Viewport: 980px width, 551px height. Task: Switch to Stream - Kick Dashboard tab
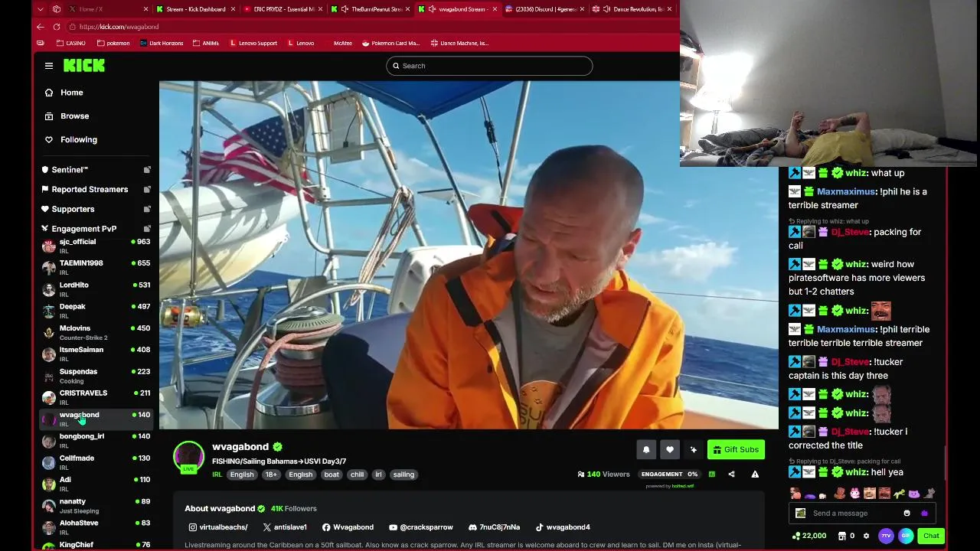coord(195,9)
